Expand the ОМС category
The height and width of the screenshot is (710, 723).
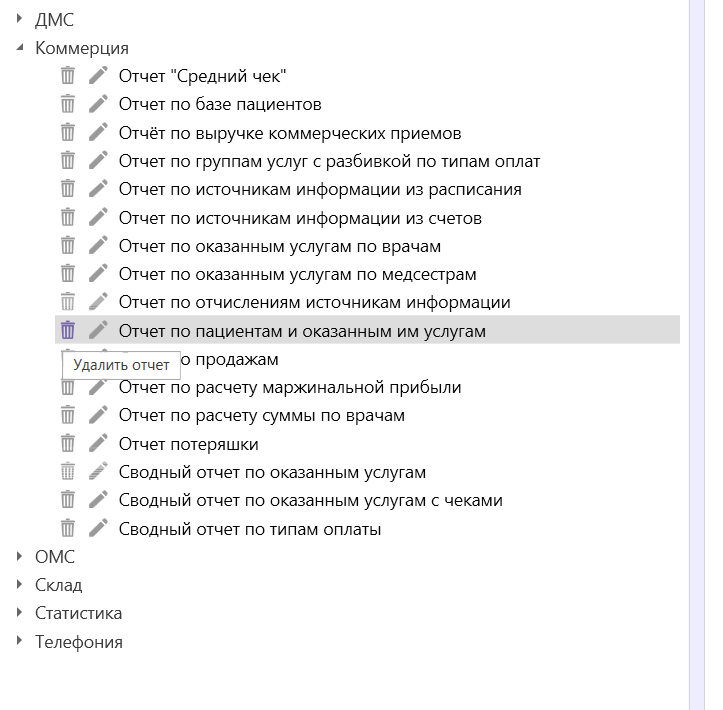pos(19,556)
